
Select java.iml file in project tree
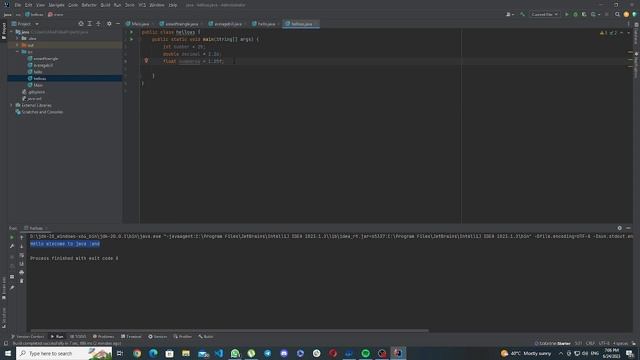tap(32, 98)
